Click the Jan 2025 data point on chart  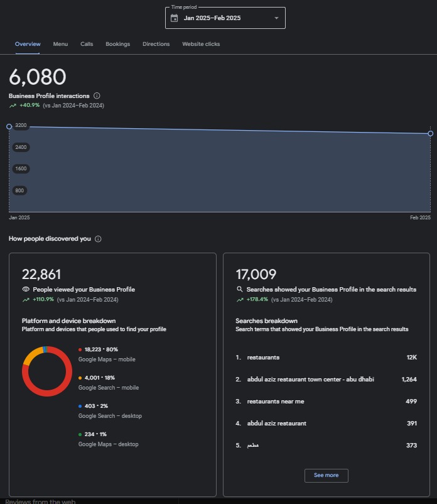point(9,126)
